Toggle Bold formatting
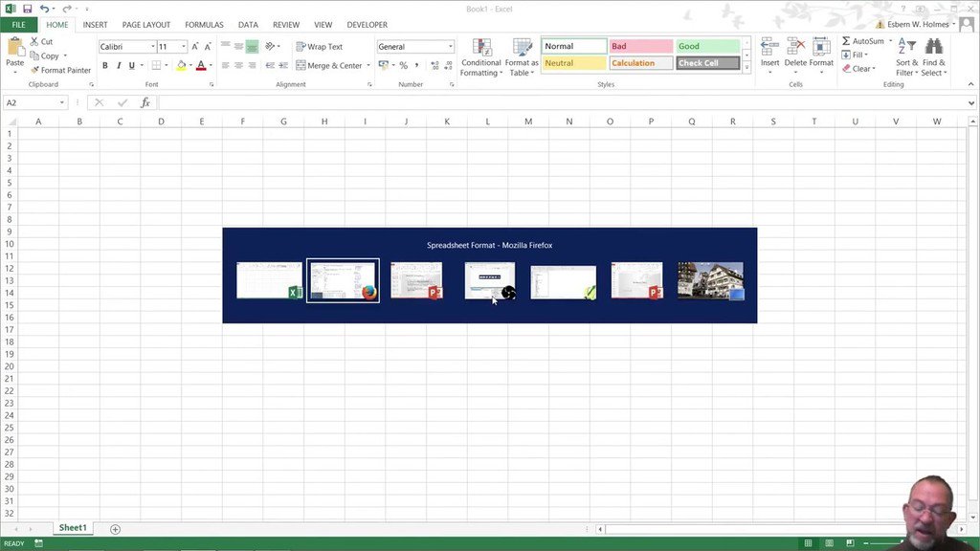This screenshot has height=551, width=980. [x=105, y=66]
